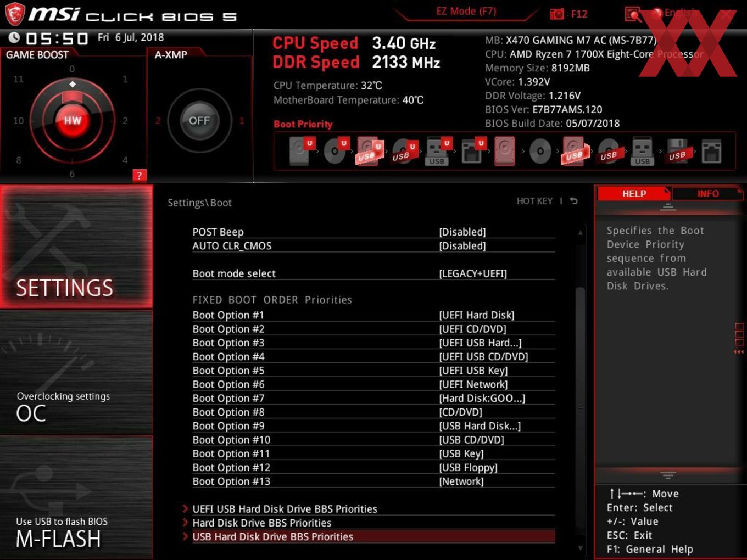Select the POST Beep label

(x=218, y=232)
